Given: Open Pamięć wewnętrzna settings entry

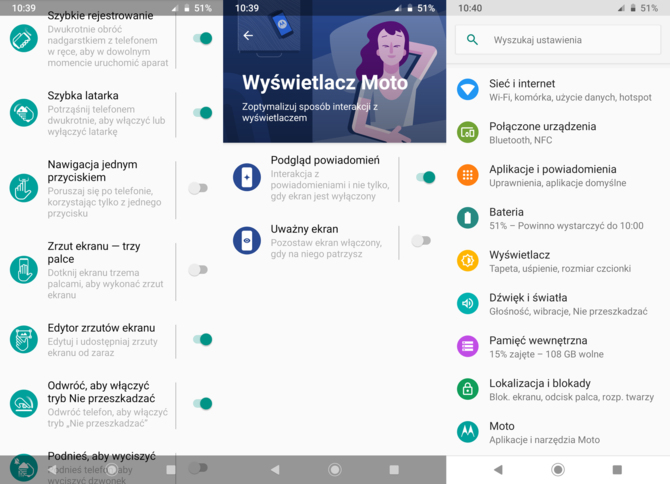Looking at the screenshot, I should point(558,346).
